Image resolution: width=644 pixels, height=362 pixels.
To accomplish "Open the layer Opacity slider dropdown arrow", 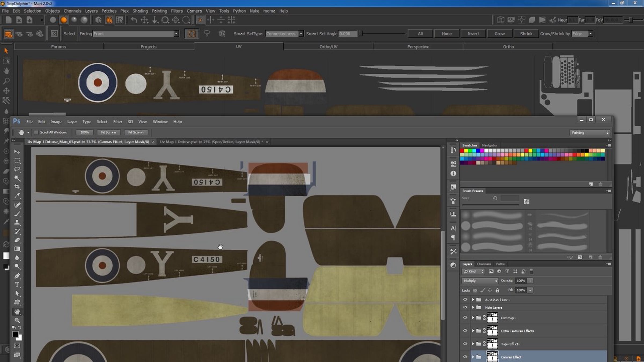I will pyautogui.click(x=530, y=281).
